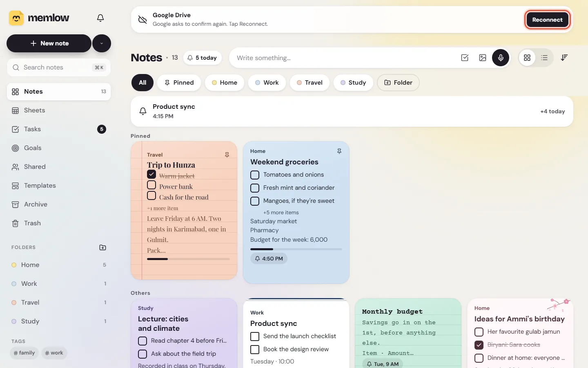Click the bell icon on Product sync reminder
This screenshot has width=588, height=368.
[143, 111]
